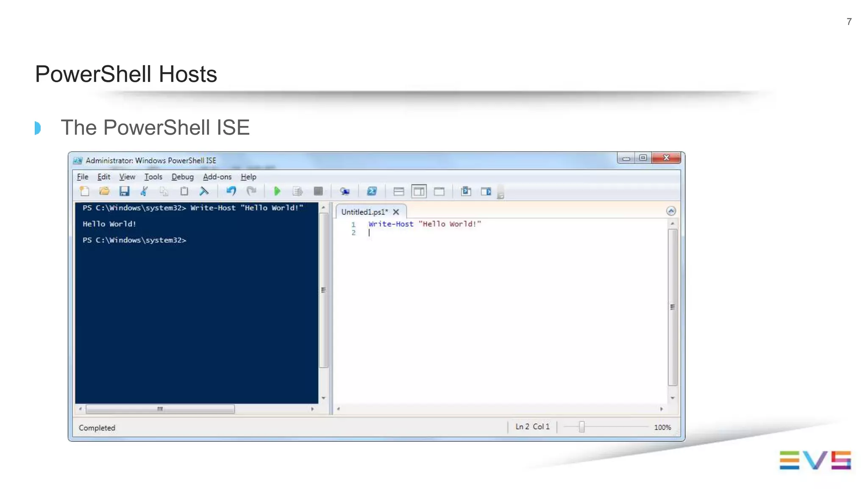Open the Add-ons menu
This screenshot has width=868, height=489.
click(x=217, y=177)
